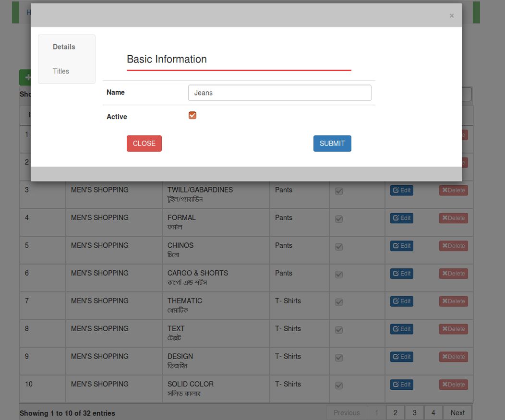Click Delete icon button for SOLID COLOR row
The width and height of the screenshot is (505, 420).
tap(453, 384)
